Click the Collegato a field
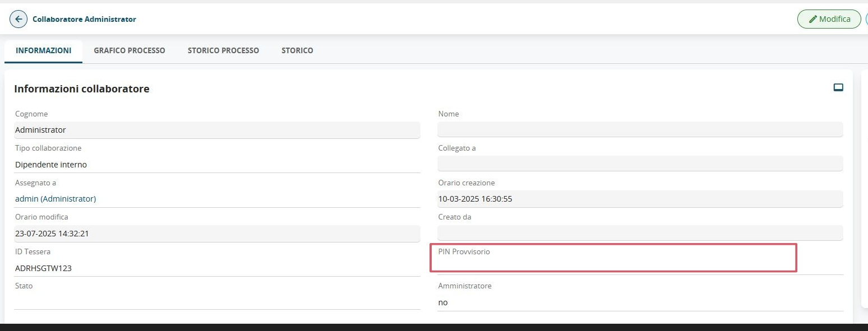The image size is (868, 331). coord(640,164)
